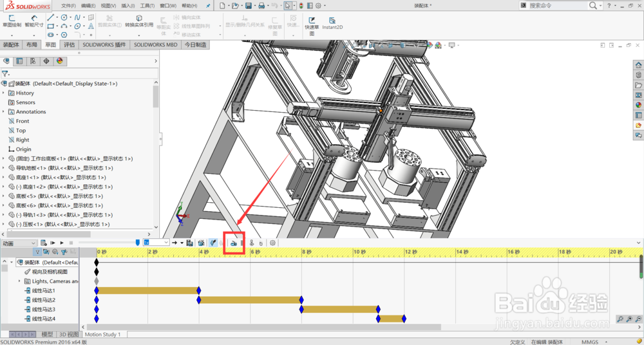Click the Open file folder icon

235,6
